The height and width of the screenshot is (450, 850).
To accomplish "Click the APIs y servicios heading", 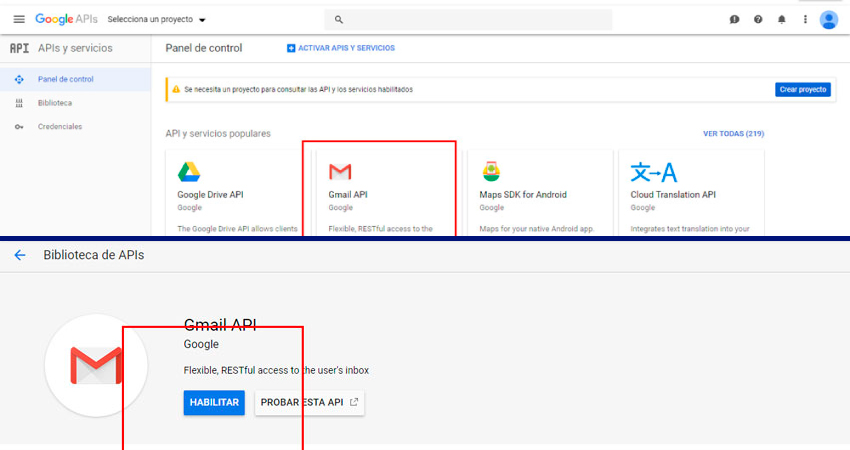I will [75, 48].
